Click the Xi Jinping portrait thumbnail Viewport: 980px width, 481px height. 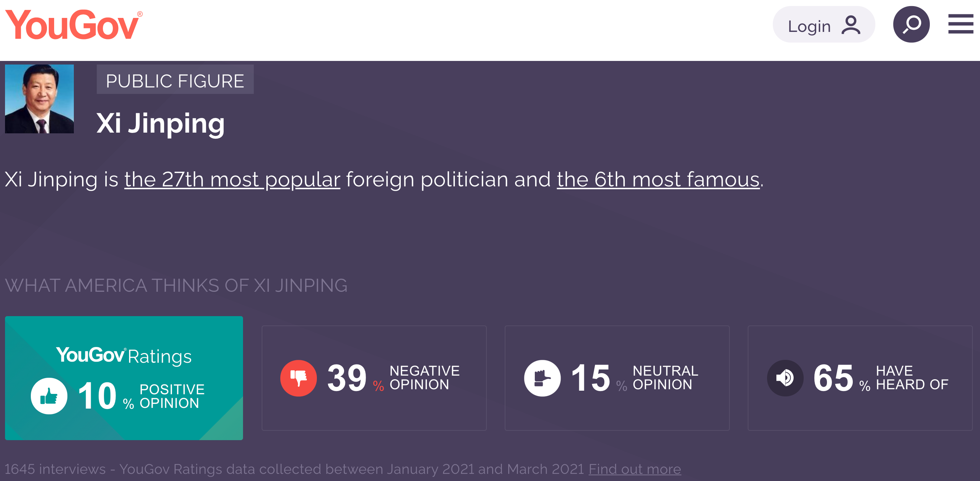[x=39, y=99]
